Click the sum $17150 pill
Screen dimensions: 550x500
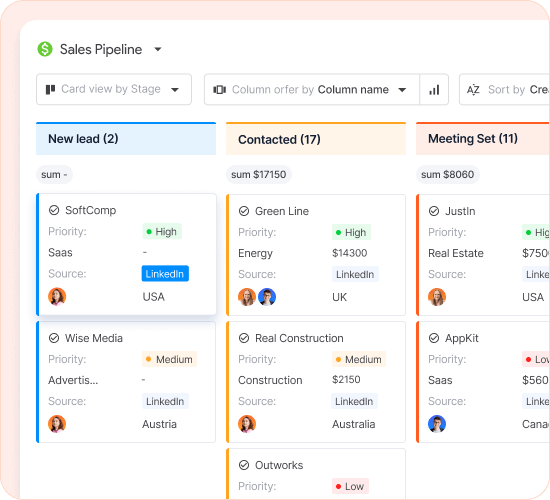point(259,174)
